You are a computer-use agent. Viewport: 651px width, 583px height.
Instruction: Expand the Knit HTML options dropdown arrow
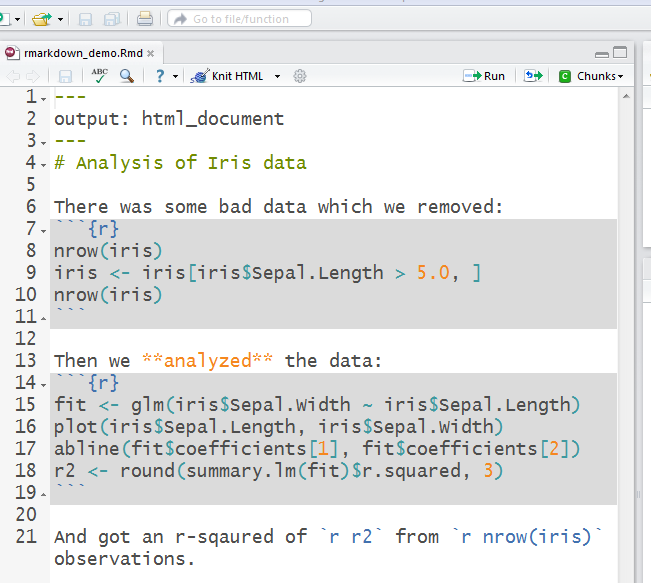tap(277, 76)
